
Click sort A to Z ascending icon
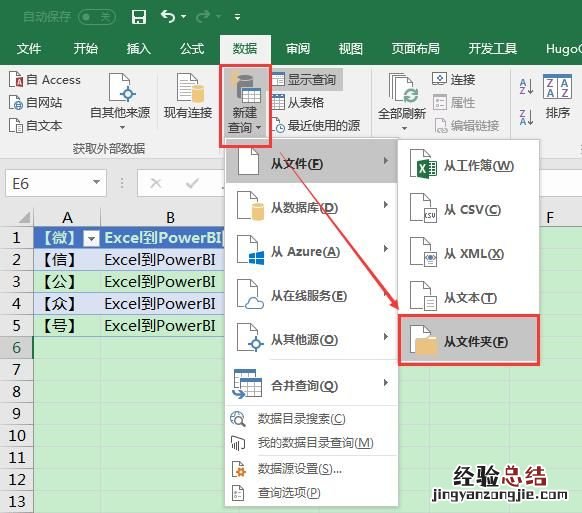click(527, 86)
